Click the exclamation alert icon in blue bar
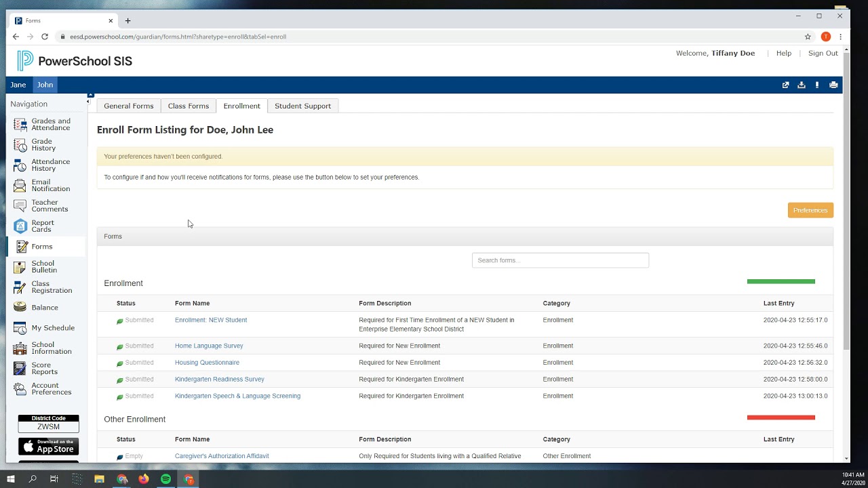 click(817, 85)
